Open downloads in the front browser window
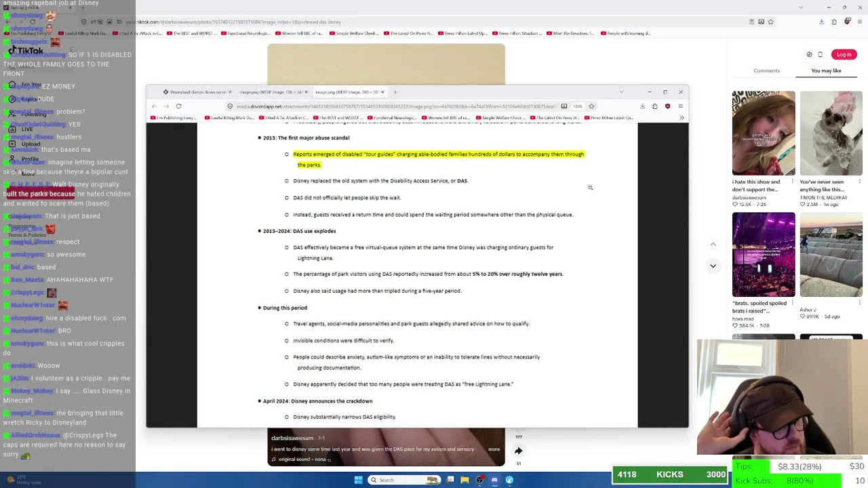Image resolution: width=868 pixels, height=488 pixels. click(642, 106)
